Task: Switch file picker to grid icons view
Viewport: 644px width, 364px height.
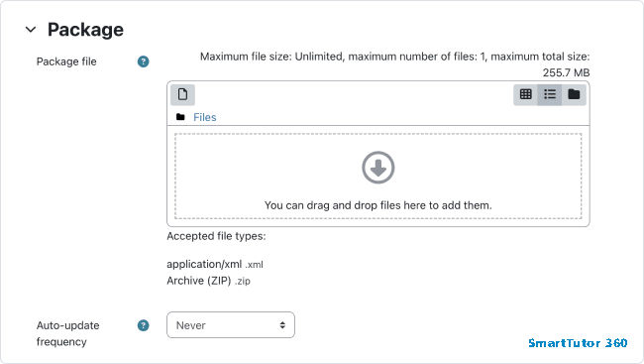Action: coord(526,94)
